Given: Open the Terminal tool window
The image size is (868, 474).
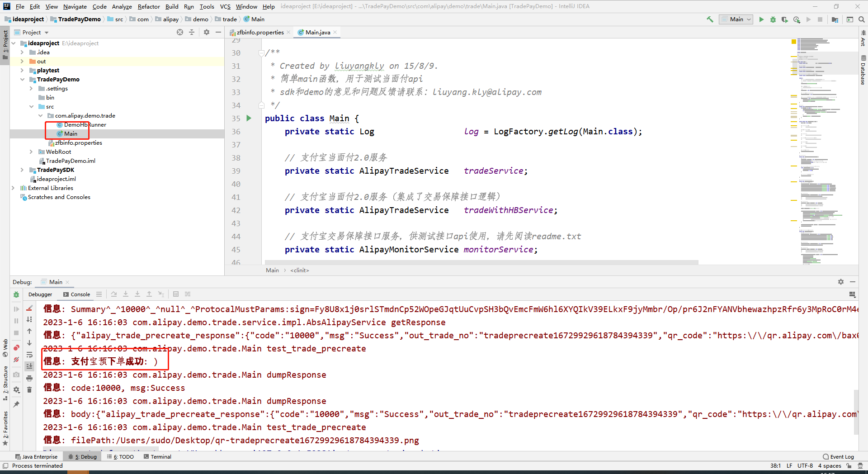Looking at the screenshot, I should (157, 457).
